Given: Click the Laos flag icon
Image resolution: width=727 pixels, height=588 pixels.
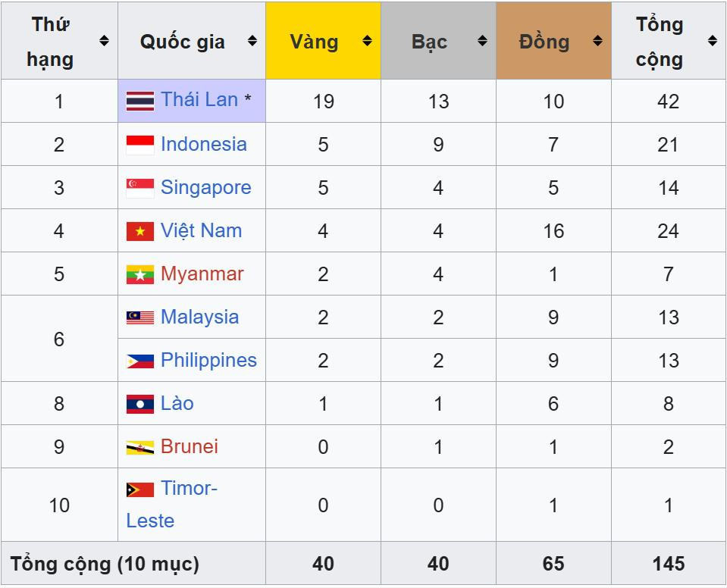Looking at the screenshot, I should (140, 404).
